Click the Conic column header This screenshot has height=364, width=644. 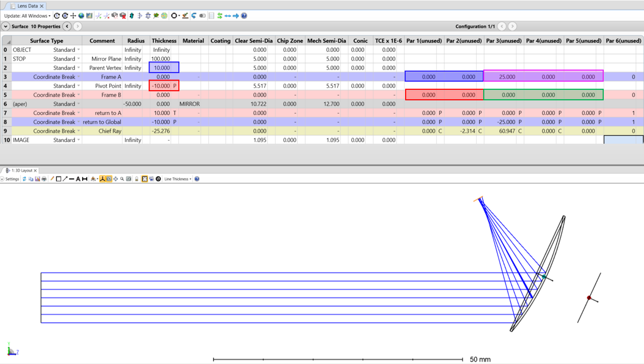coord(361,41)
